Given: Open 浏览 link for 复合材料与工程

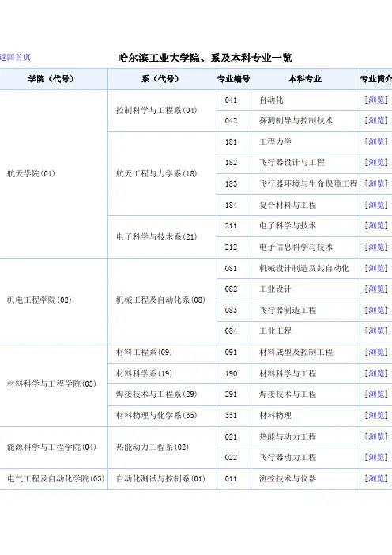Looking at the screenshot, I should click(376, 205).
